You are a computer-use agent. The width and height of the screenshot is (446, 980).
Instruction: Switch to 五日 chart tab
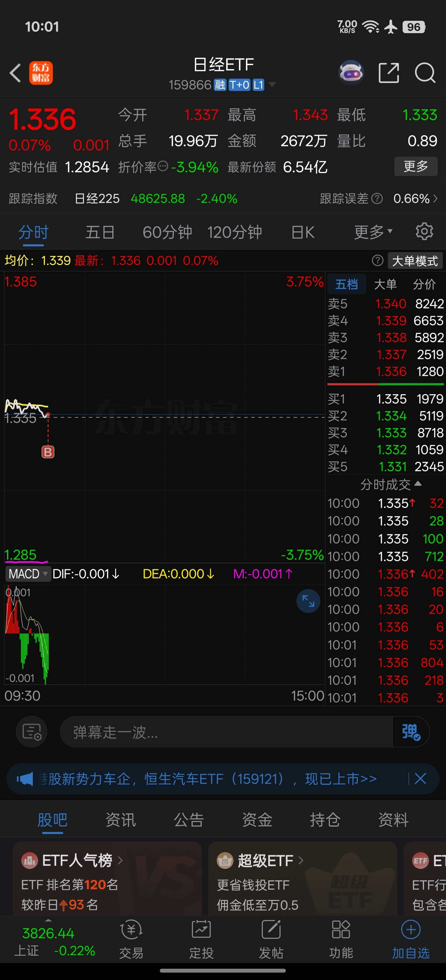(x=100, y=232)
